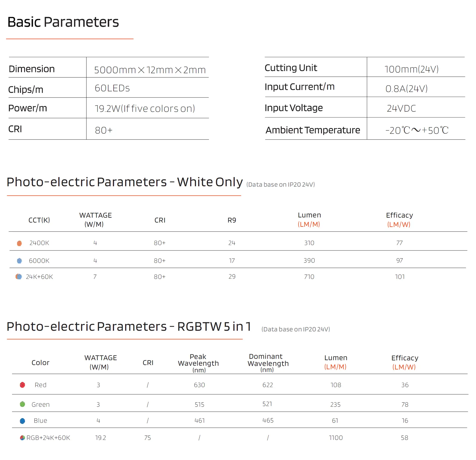The width and height of the screenshot is (476, 460).
Task: Select the Basic Parameters heading
Action: [x=63, y=22]
